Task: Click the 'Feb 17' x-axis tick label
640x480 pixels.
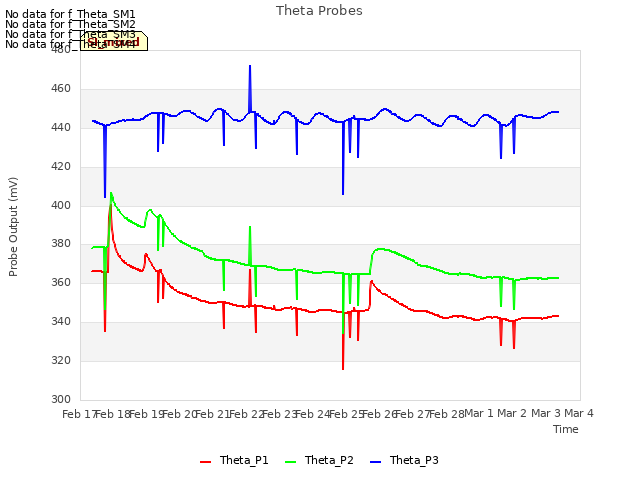Action: [79, 414]
